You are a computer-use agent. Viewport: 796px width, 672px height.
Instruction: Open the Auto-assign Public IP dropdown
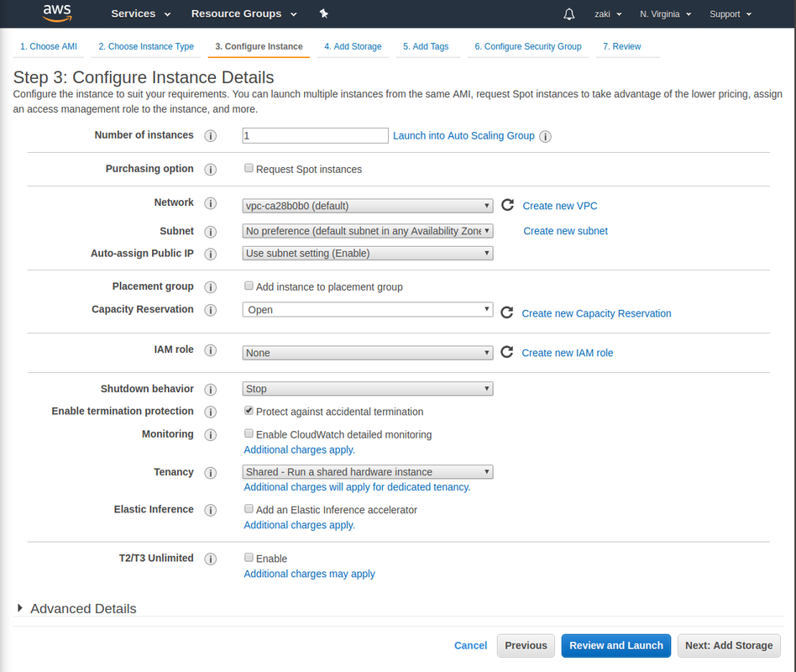[368, 253]
